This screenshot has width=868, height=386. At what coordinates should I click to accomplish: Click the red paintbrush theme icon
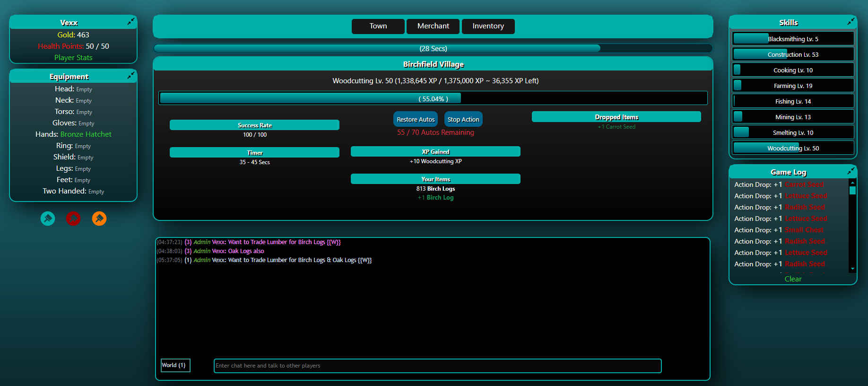click(73, 219)
